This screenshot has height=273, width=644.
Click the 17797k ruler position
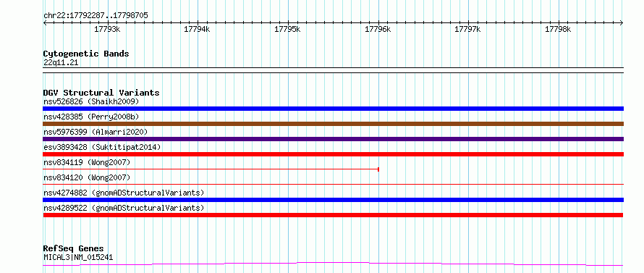(x=467, y=29)
